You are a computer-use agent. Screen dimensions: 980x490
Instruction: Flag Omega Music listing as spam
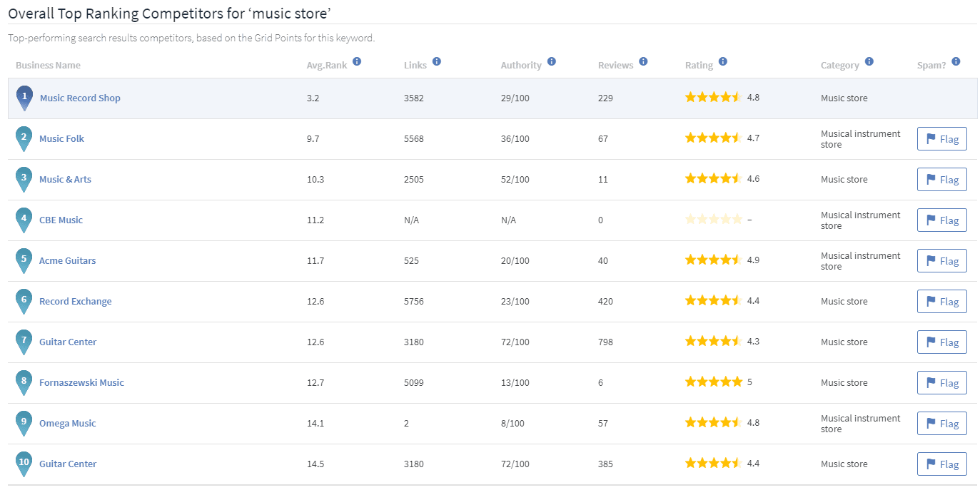pyautogui.click(x=941, y=424)
